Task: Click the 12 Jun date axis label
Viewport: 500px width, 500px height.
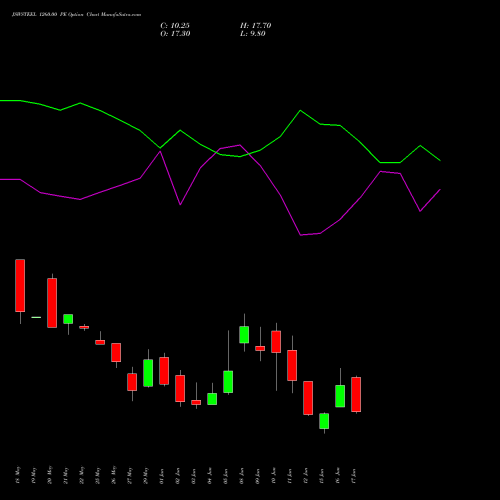Action: tap(306, 476)
